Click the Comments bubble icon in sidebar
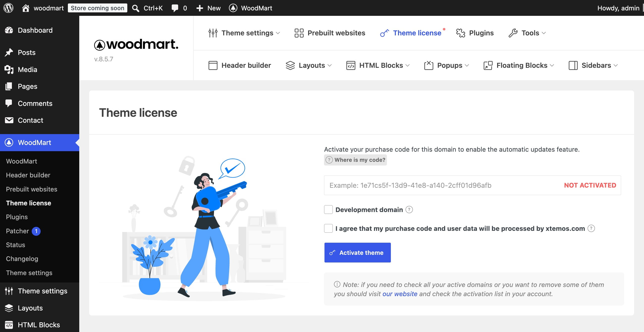The width and height of the screenshot is (644, 332). pos(9,103)
